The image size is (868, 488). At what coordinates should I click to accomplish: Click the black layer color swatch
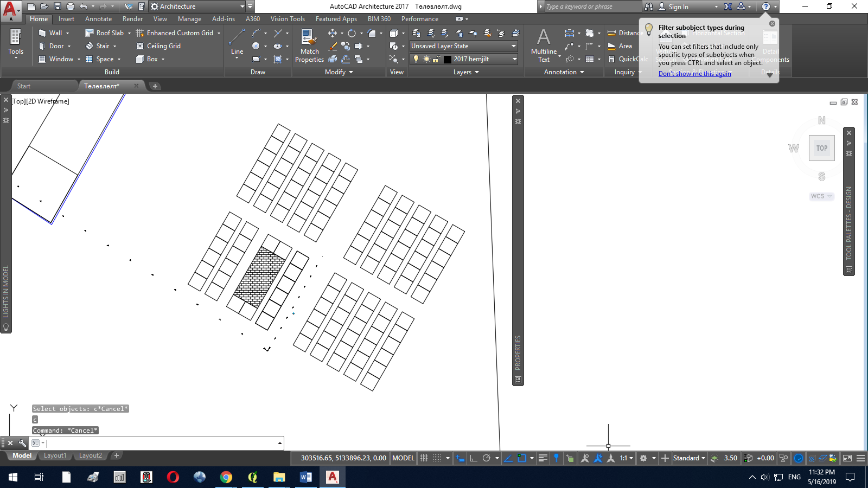pos(448,59)
